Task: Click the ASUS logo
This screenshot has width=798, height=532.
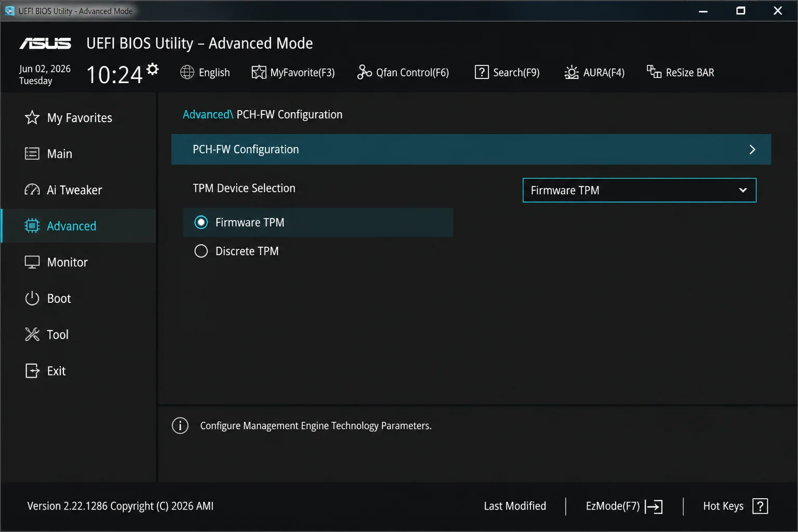Action: click(45, 44)
